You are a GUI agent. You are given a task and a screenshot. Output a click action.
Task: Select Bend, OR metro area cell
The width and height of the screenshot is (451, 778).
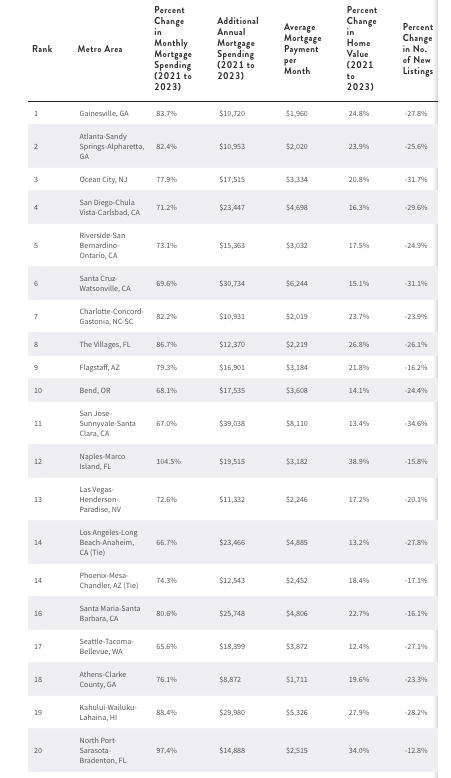pos(95,390)
